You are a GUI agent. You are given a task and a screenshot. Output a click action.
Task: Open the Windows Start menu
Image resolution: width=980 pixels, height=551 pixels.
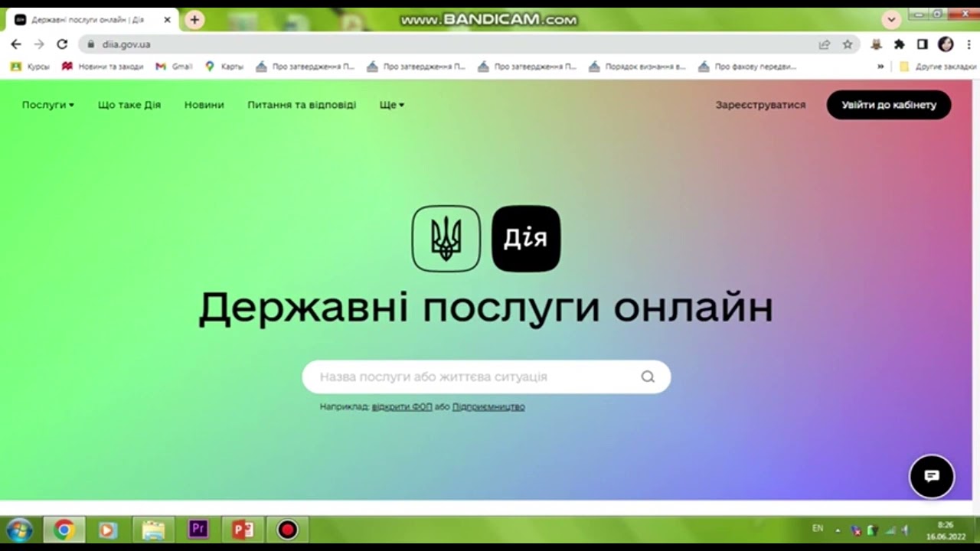tap(19, 530)
